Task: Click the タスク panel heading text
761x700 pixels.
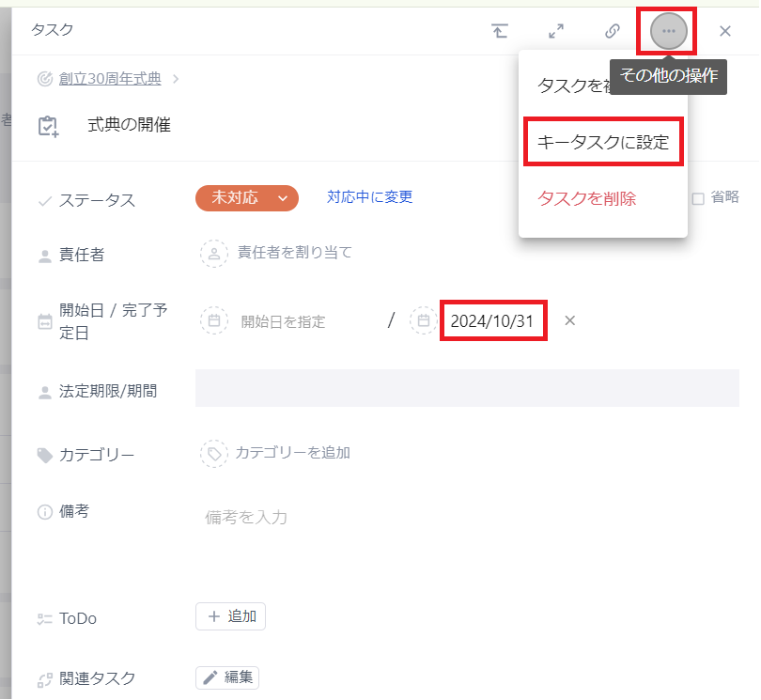Action: (53, 30)
